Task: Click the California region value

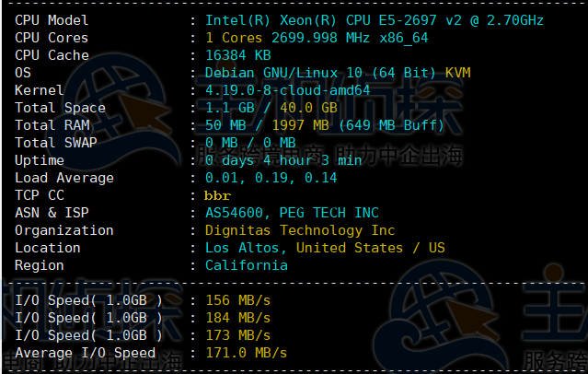Action: (x=246, y=265)
